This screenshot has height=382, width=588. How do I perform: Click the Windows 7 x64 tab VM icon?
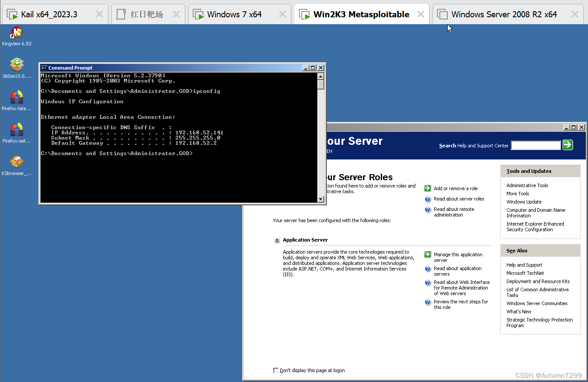click(x=199, y=14)
